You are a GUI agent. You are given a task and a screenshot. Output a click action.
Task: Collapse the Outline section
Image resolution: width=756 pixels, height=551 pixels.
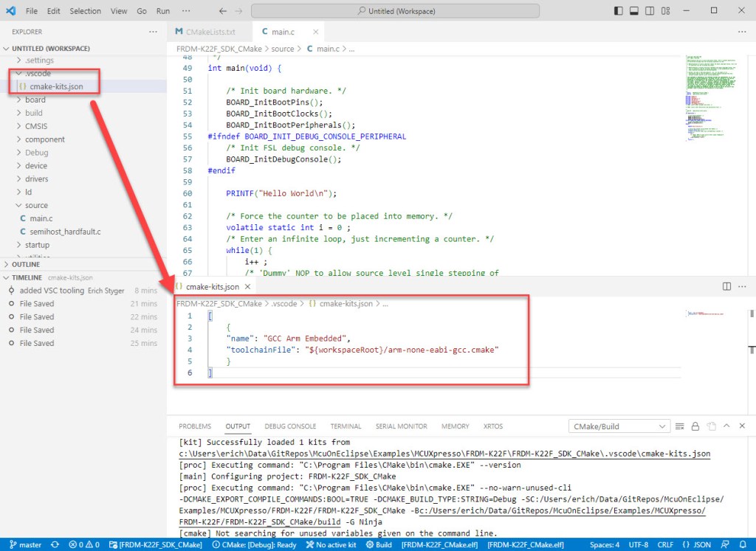coord(27,264)
